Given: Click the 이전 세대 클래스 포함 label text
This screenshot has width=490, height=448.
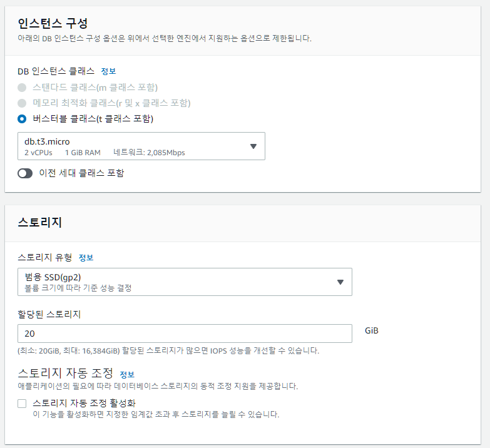Looking at the screenshot, I should (x=81, y=173).
